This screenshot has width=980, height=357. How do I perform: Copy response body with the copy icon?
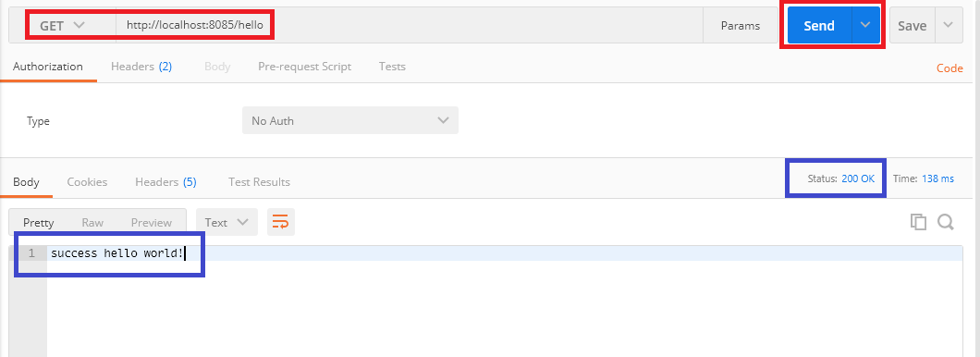point(918,222)
